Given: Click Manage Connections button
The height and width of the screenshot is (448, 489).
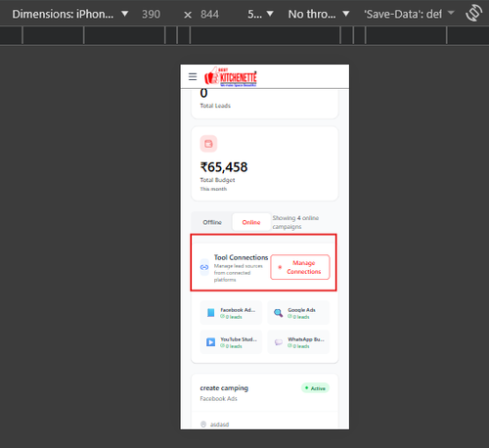Looking at the screenshot, I should click(300, 267).
